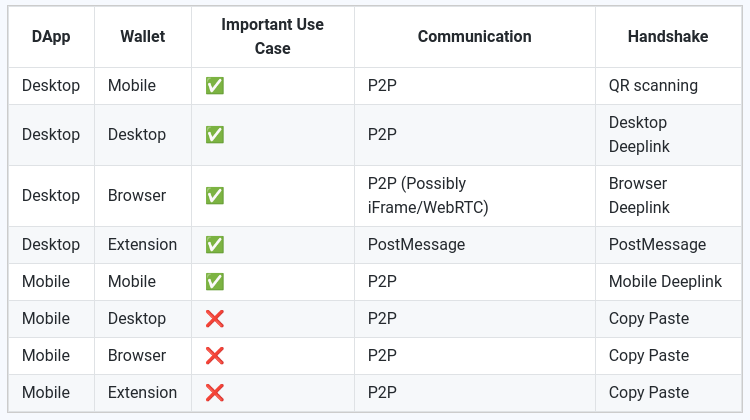750x420 pixels.
Task: Click the checkmark for Desktop DApp, Desktop Wallet
Action: [214, 135]
